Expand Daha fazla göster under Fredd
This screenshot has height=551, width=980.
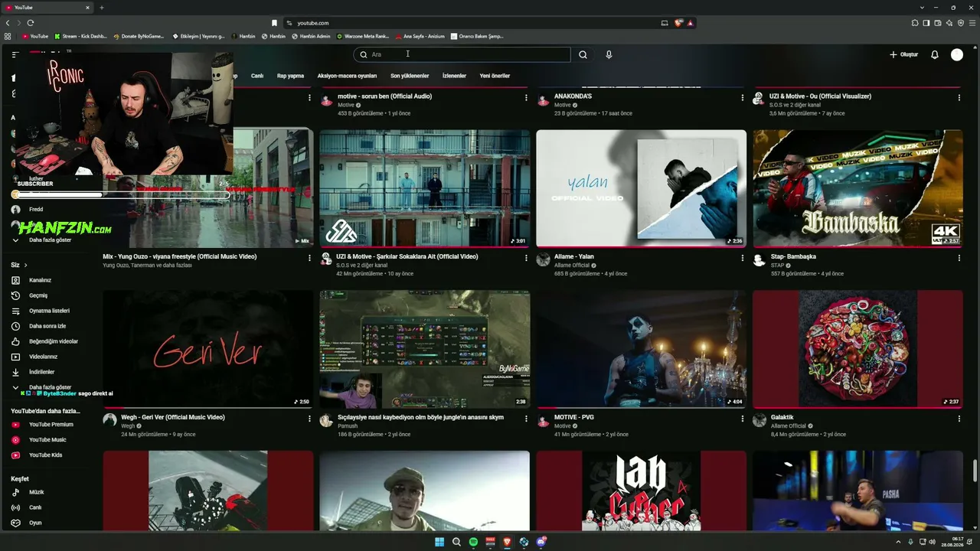(x=51, y=240)
